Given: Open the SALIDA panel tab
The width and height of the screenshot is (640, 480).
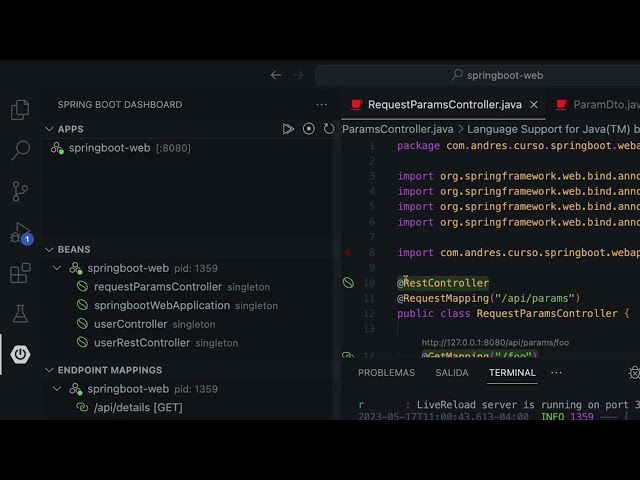Looking at the screenshot, I should (x=452, y=373).
